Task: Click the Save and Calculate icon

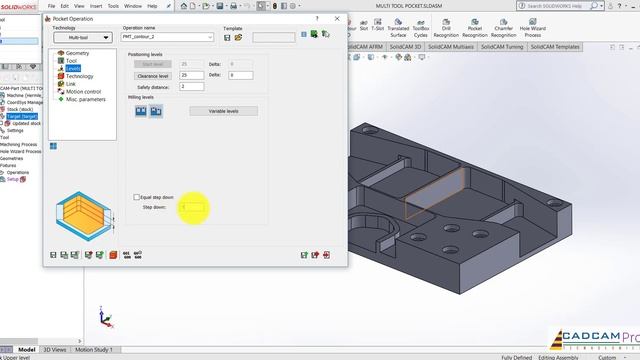Action: (x=88, y=255)
